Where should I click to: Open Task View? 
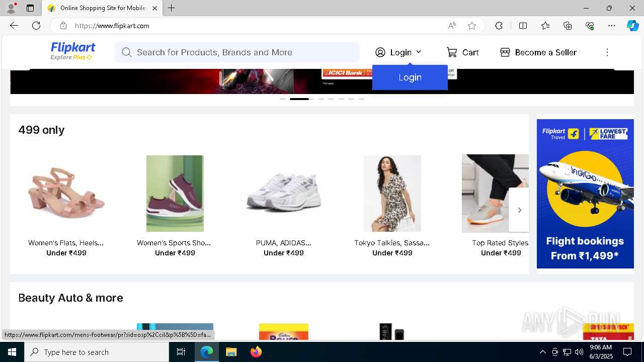click(181, 352)
